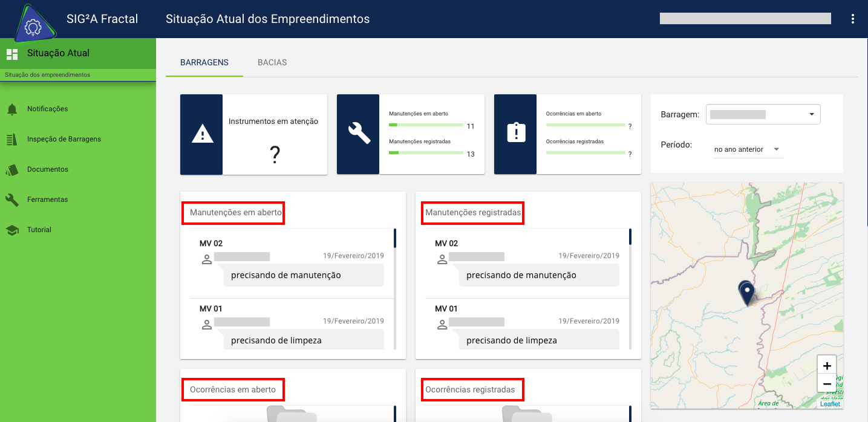The image size is (868, 422).
Task: Open the three-dot options menu
Action: click(853, 19)
